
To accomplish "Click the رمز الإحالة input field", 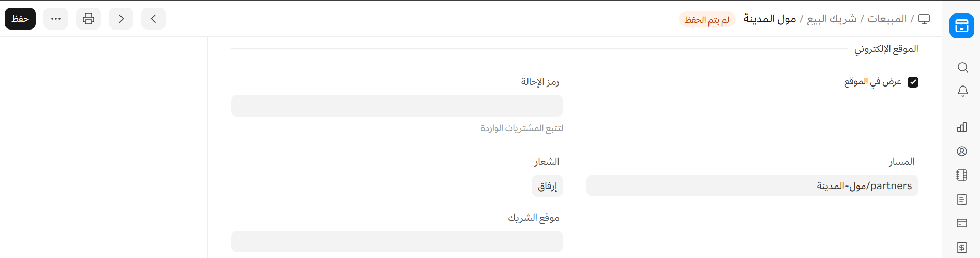I will (397, 106).
